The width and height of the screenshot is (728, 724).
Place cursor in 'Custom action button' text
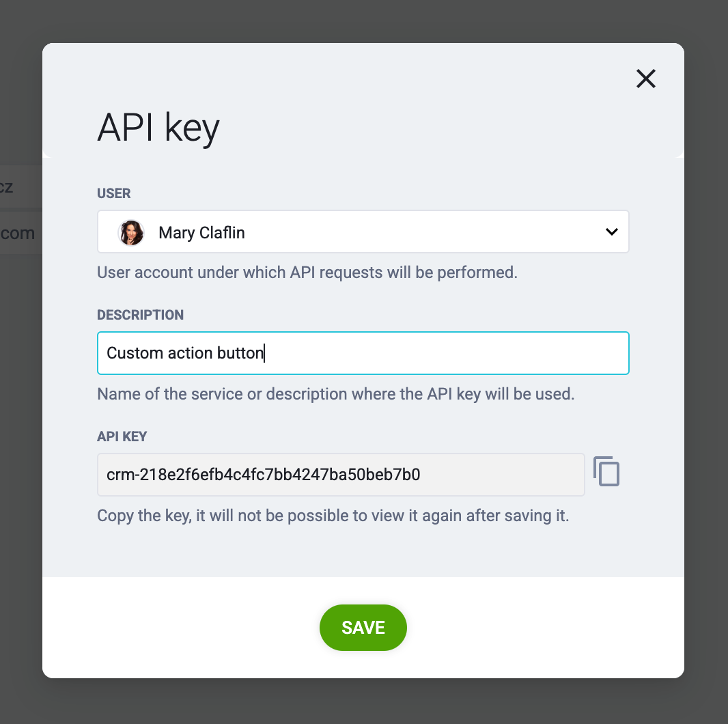coord(185,353)
